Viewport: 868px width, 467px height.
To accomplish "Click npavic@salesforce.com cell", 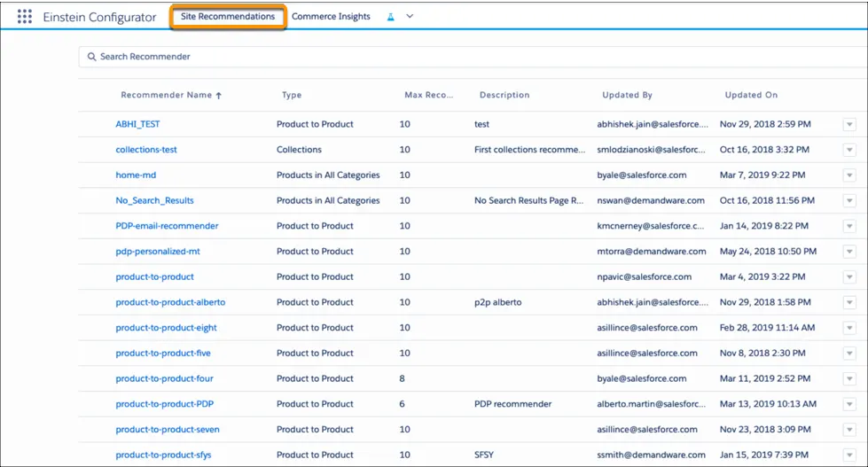I will coord(644,276).
